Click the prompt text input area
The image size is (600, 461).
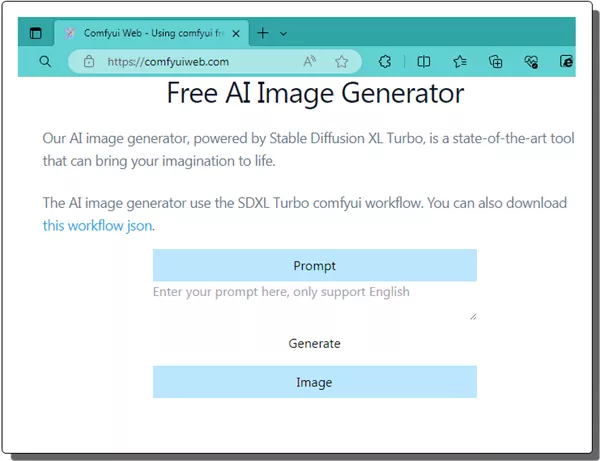315,302
